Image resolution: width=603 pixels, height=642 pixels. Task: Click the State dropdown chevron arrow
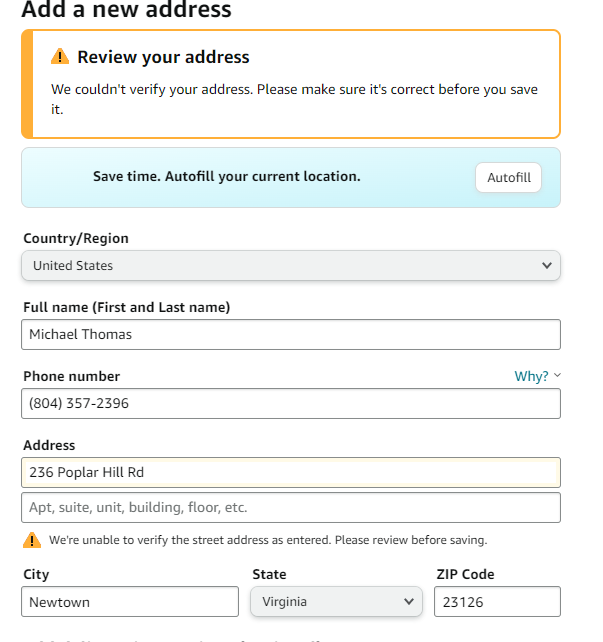pyautogui.click(x=408, y=601)
